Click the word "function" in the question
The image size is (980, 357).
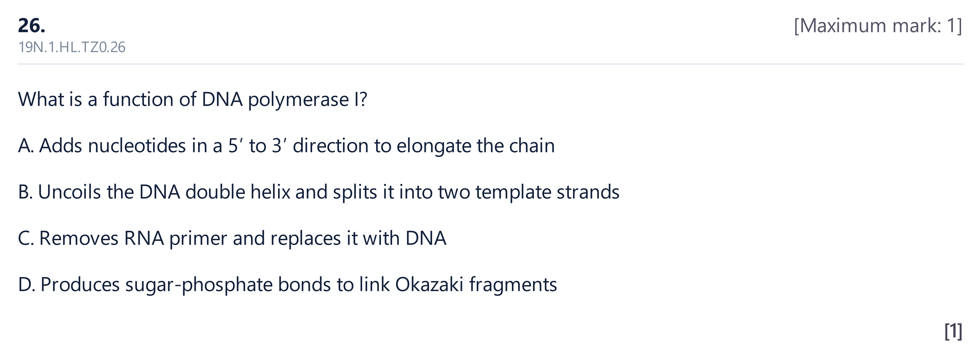coord(138,100)
